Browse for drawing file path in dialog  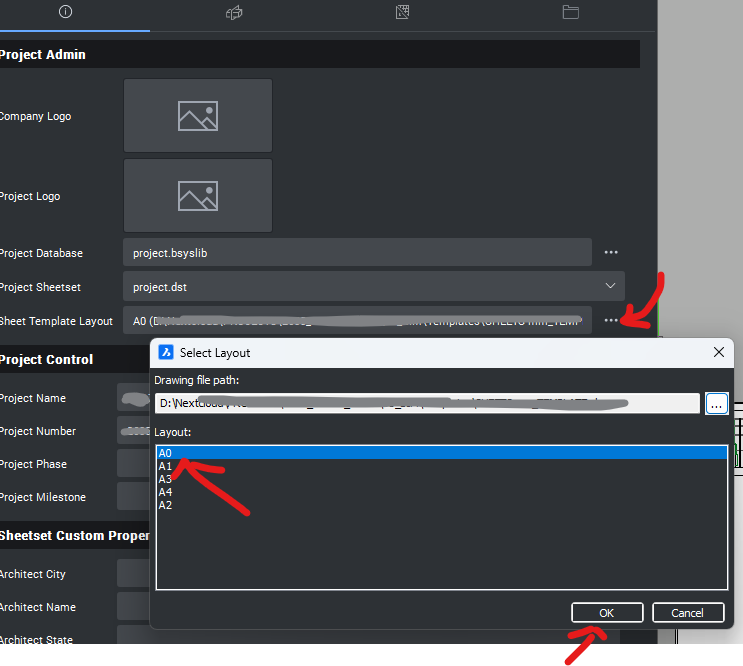717,404
